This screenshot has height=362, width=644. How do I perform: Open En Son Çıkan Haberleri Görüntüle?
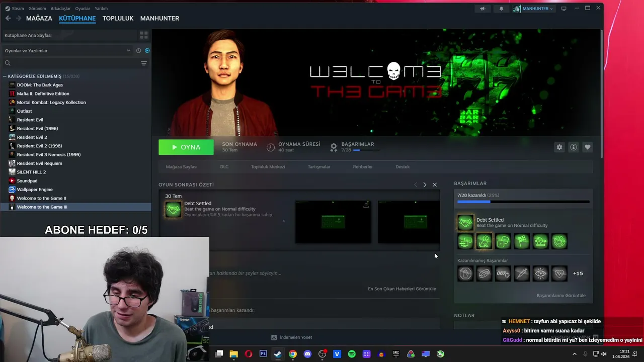pyautogui.click(x=402, y=289)
